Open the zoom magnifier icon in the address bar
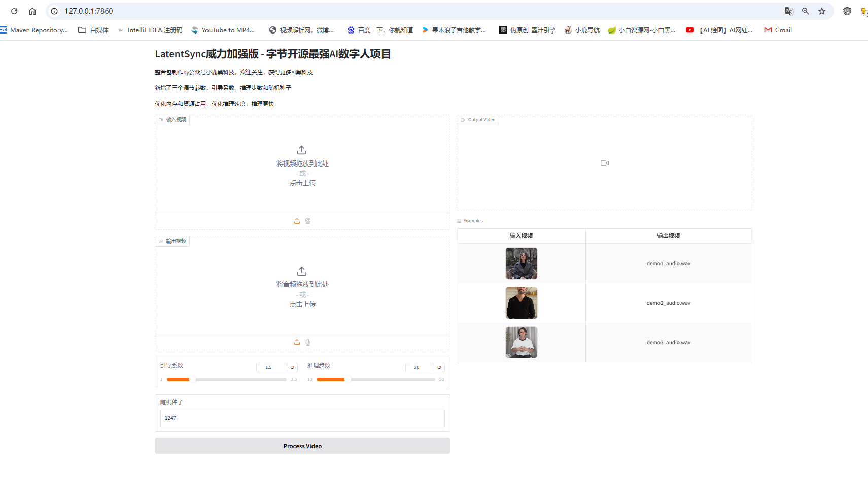This screenshot has height=489, width=868. click(x=806, y=11)
